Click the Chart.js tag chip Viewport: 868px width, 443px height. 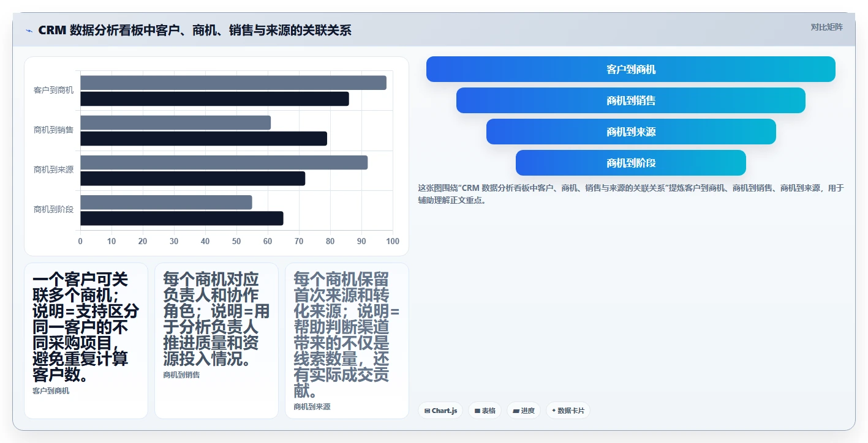440,411
